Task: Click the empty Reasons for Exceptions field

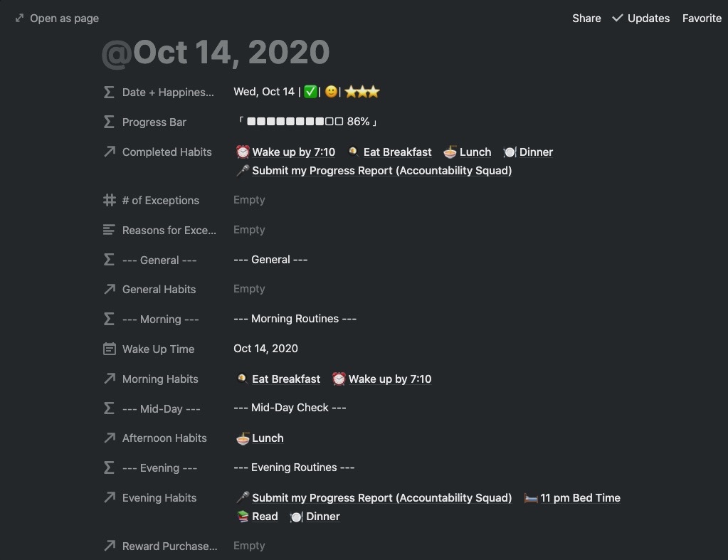Action: tap(249, 230)
